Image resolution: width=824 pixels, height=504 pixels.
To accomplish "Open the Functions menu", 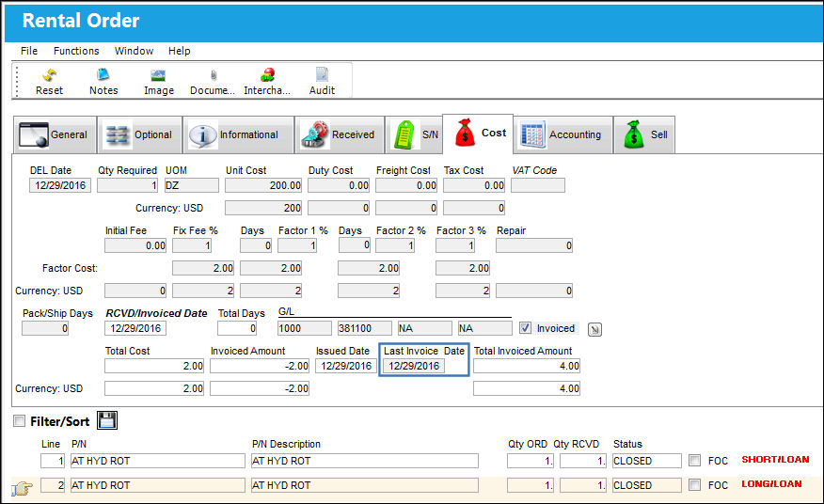I will (x=76, y=51).
